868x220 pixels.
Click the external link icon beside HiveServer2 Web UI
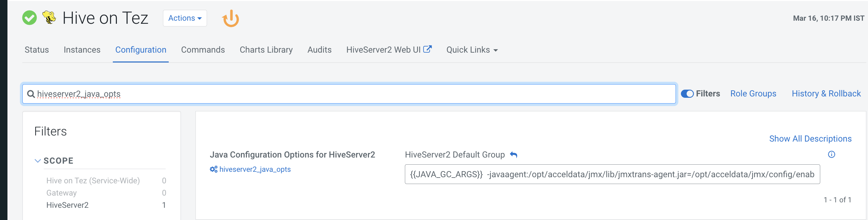tap(428, 49)
